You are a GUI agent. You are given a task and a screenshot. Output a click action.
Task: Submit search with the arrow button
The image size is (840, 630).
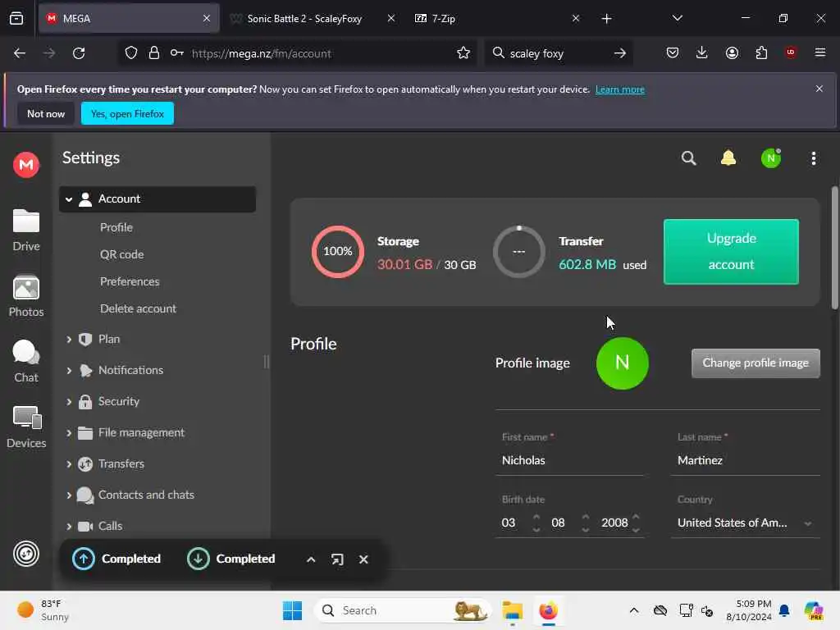pos(620,53)
